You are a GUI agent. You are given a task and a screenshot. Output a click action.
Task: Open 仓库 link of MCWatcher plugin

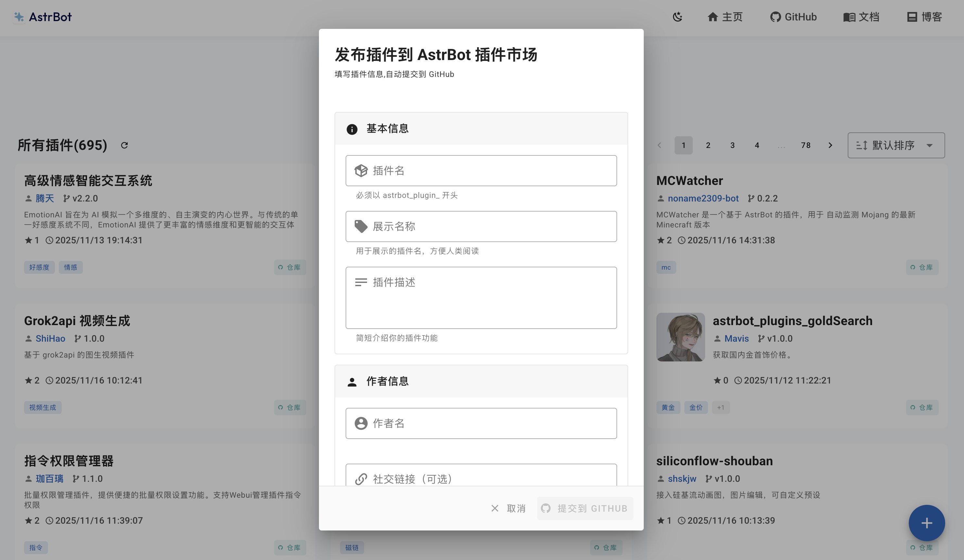(x=922, y=267)
